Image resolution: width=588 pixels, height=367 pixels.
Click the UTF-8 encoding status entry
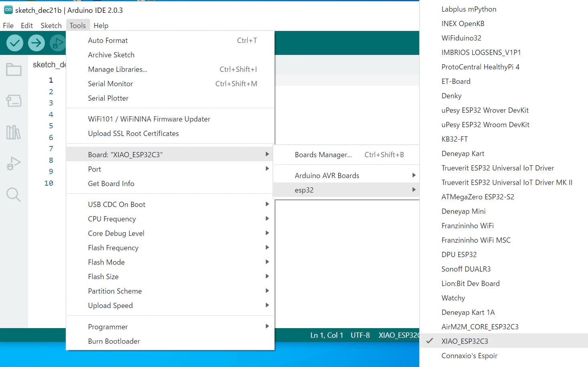click(x=360, y=335)
